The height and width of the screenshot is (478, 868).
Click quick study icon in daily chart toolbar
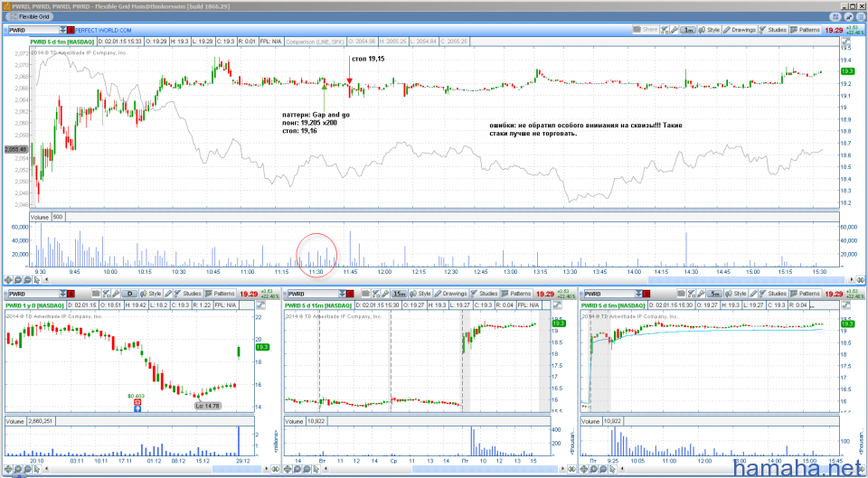[x=106, y=294]
